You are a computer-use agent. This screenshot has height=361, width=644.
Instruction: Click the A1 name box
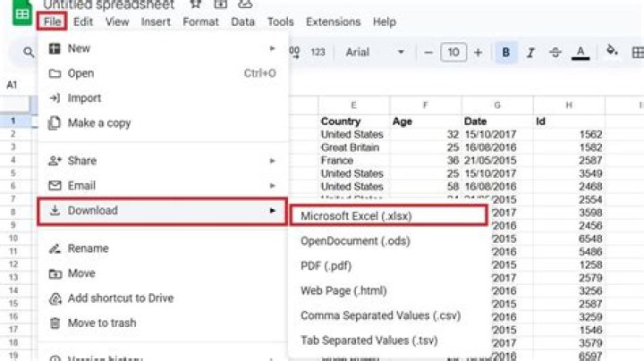click(12, 85)
